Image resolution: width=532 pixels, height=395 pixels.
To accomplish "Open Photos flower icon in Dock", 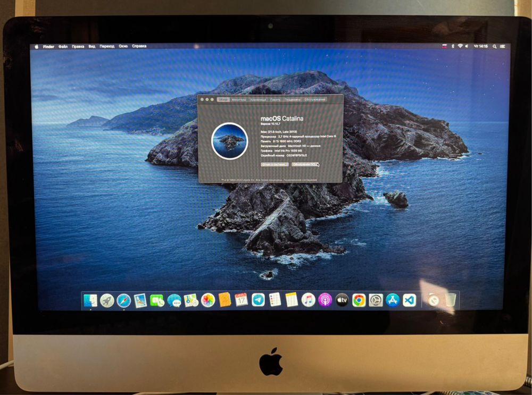I will [x=207, y=300].
